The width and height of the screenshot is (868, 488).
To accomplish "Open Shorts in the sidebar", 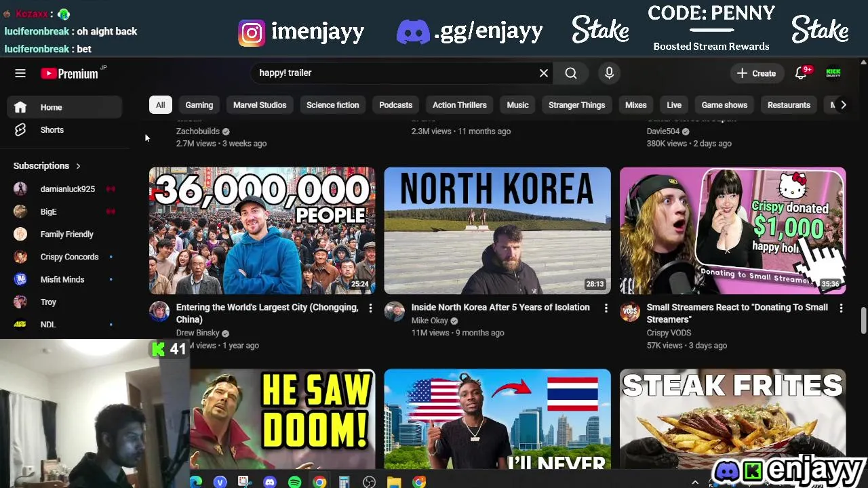I will (64, 130).
